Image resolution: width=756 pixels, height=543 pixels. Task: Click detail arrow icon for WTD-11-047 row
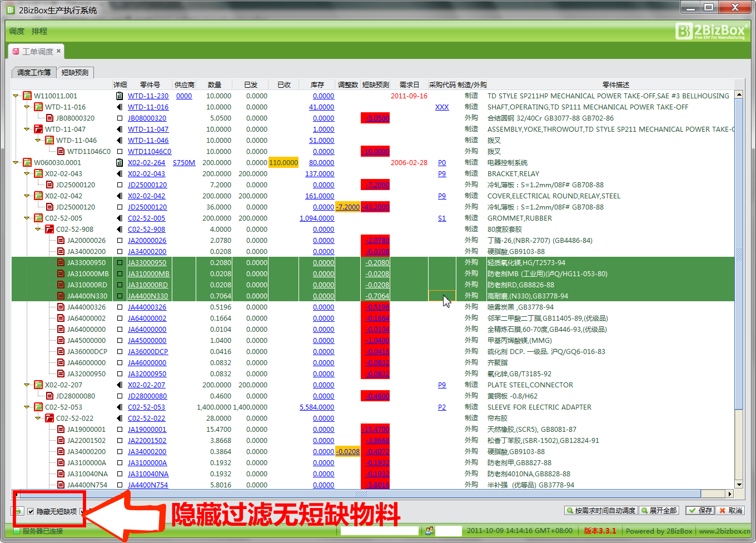tap(120, 129)
